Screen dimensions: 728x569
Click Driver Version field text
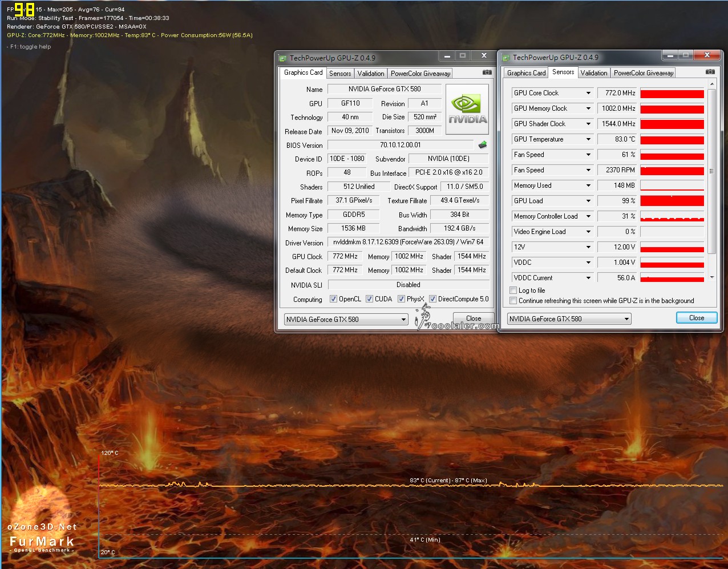(x=408, y=243)
